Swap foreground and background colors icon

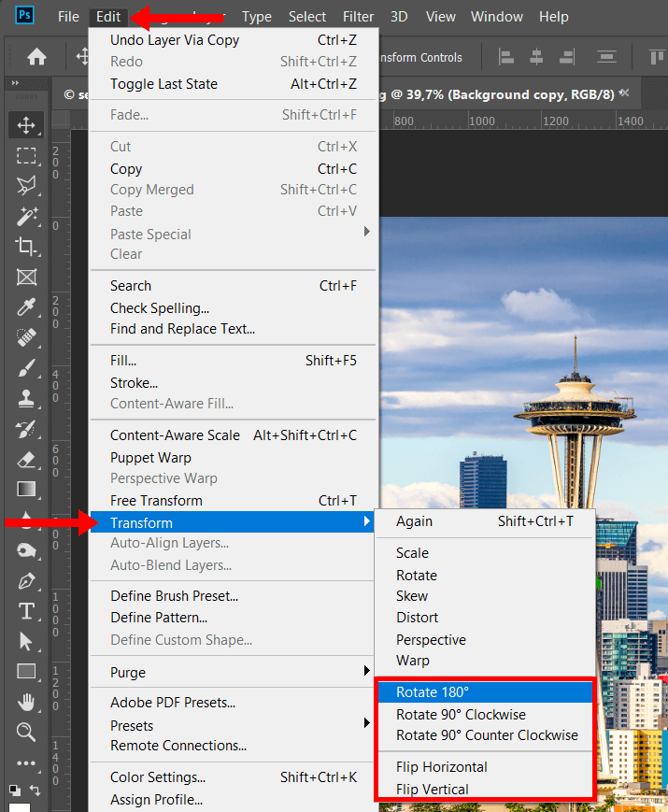point(36,790)
